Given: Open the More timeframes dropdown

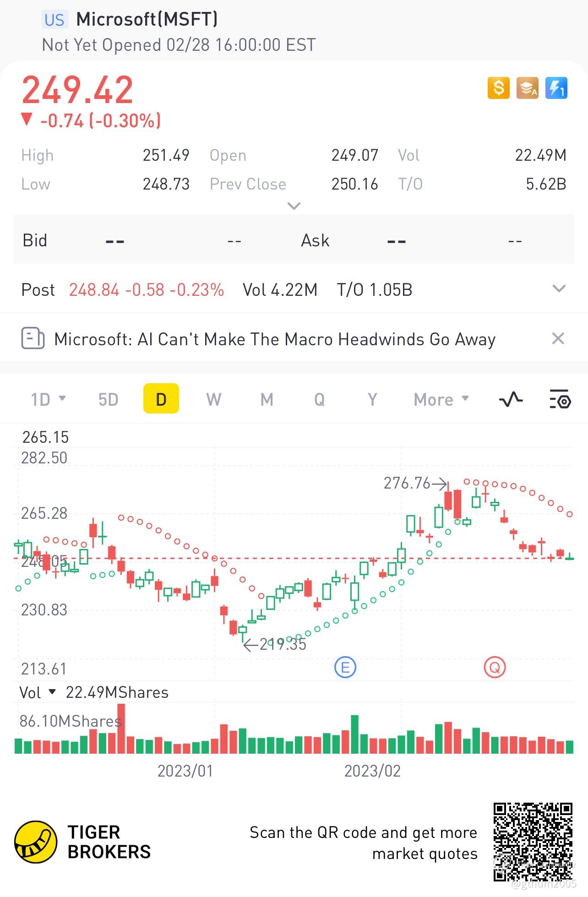Looking at the screenshot, I should point(441,399).
